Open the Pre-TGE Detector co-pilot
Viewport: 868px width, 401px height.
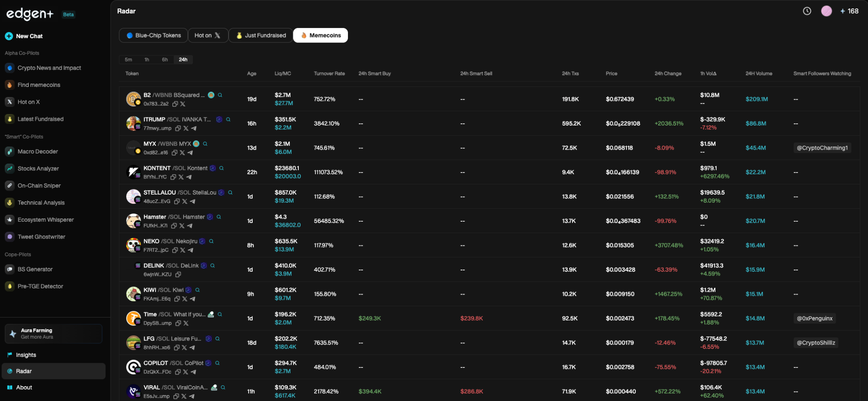point(40,286)
